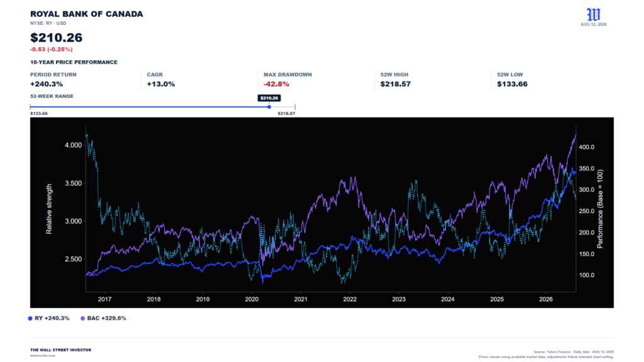Click the 250.0 right axis tick
Viewport: 644px width, 362px height.
[587, 211]
